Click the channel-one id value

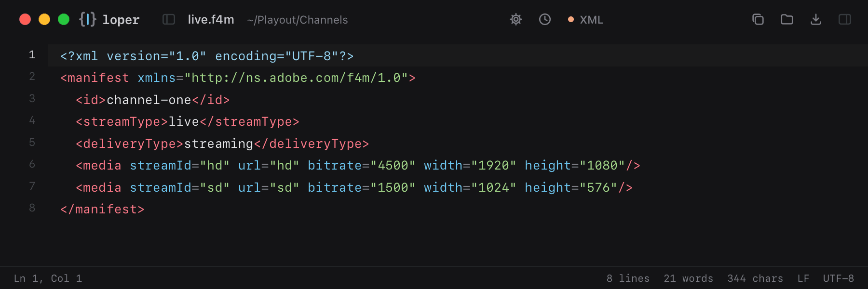[x=149, y=100]
